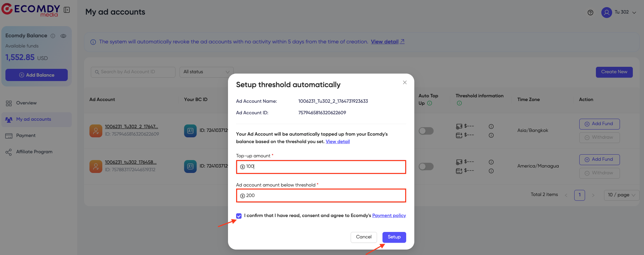Click the first ad account orange icon
This screenshot has width=644, height=255.
[96, 131]
